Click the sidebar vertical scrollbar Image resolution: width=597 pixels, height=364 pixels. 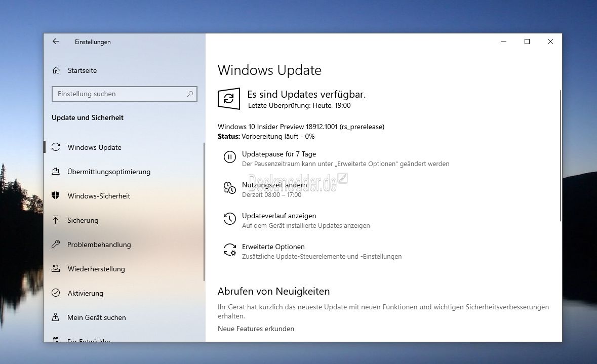(x=204, y=212)
